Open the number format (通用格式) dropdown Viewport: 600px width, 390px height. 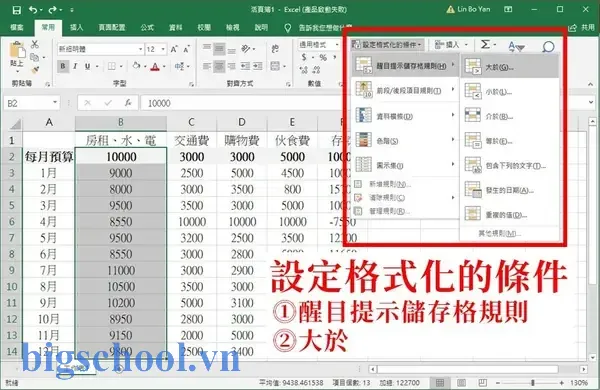pos(337,45)
